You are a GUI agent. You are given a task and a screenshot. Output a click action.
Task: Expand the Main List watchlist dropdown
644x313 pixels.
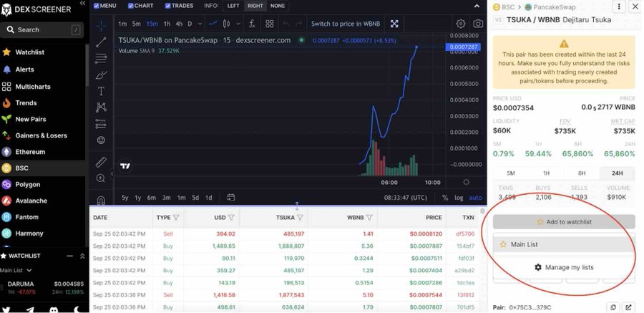(x=16, y=270)
